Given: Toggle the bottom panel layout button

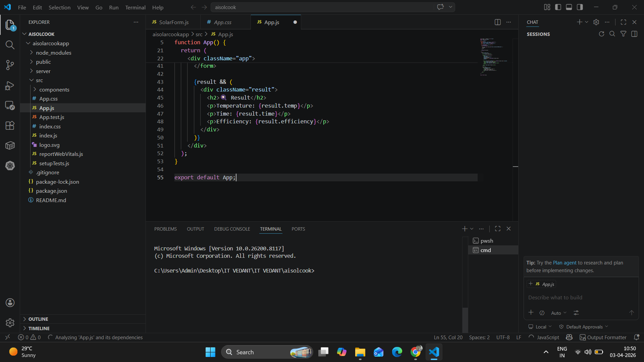Looking at the screenshot, I should point(569,7).
